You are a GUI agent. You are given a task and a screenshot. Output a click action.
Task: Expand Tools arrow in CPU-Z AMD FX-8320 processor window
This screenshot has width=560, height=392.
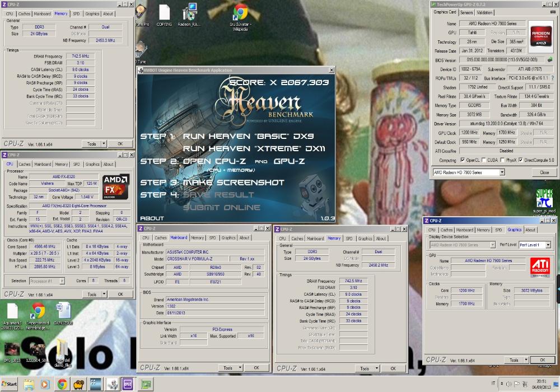[104, 294]
